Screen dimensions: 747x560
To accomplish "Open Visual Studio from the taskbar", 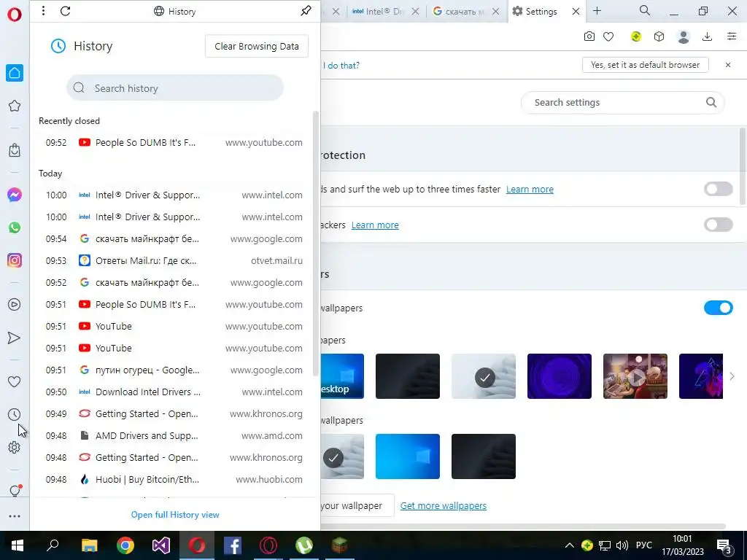I will click(161, 545).
